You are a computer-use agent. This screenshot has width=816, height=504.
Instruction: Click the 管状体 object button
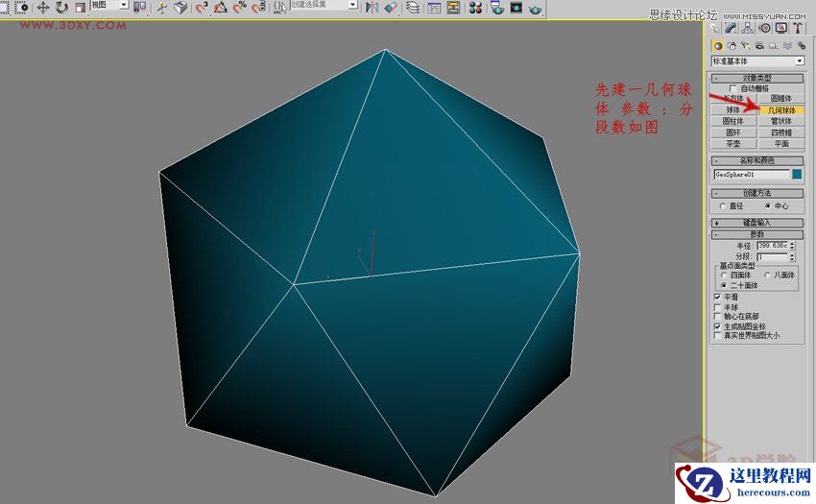point(781,121)
